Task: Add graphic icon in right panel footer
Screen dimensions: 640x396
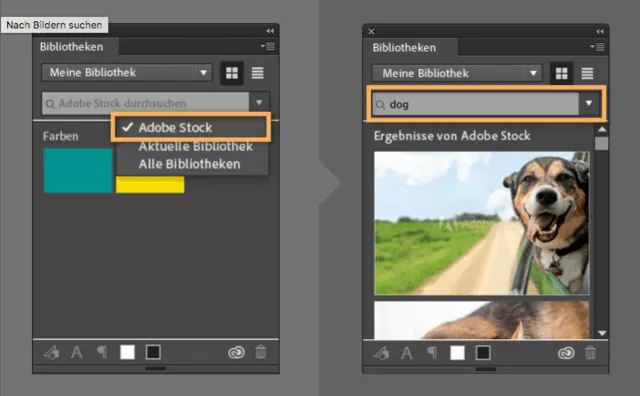Action: click(x=382, y=353)
